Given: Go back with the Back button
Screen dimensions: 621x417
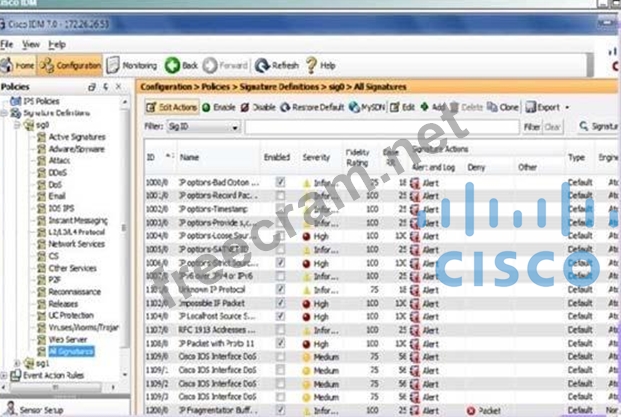Looking at the screenshot, I should tap(182, 66).
